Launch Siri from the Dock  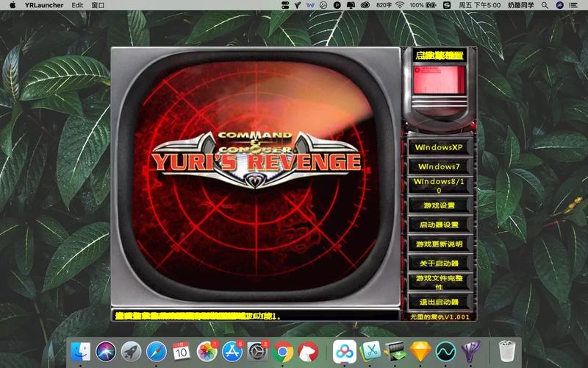tap(106, 352)
